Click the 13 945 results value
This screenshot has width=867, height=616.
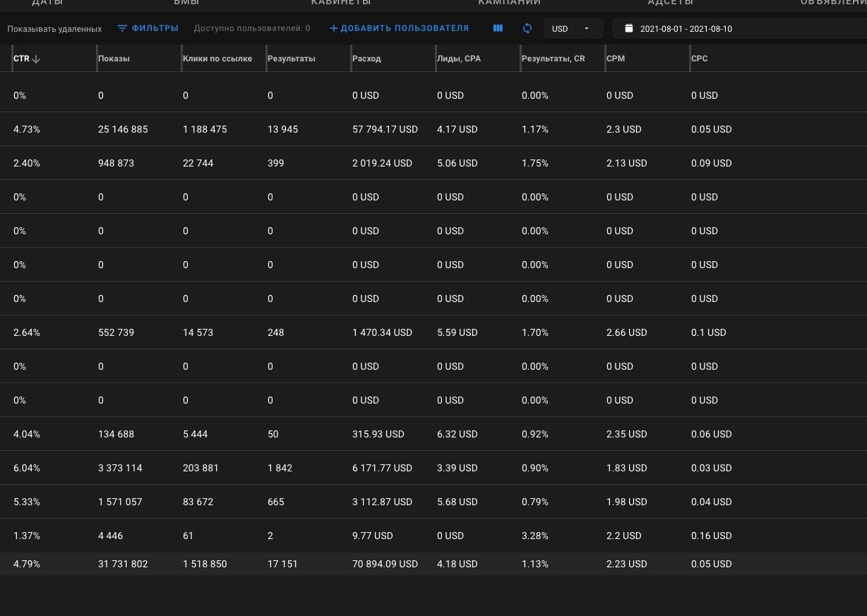282,129
